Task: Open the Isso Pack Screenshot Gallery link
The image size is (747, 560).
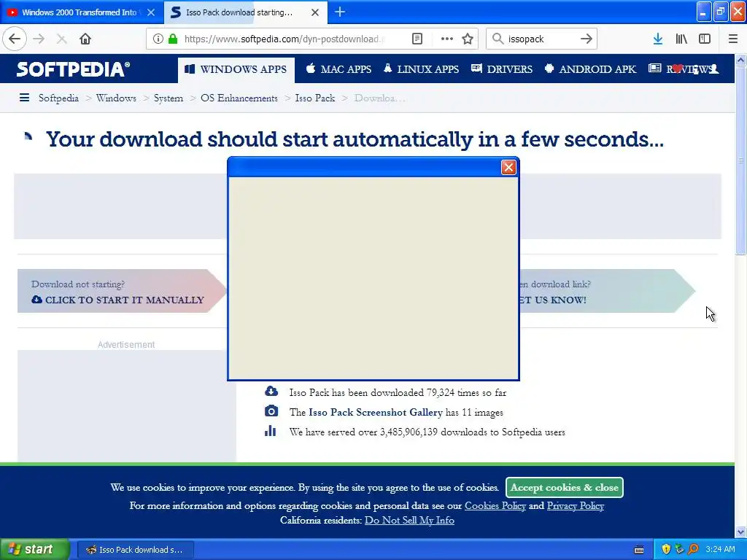Action: pyautogui.click(x=376, y=413)
